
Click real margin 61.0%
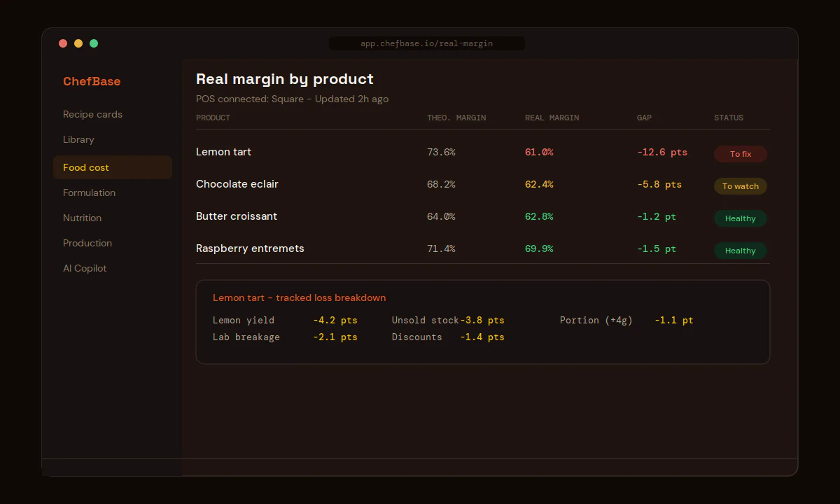pos(539,152)
